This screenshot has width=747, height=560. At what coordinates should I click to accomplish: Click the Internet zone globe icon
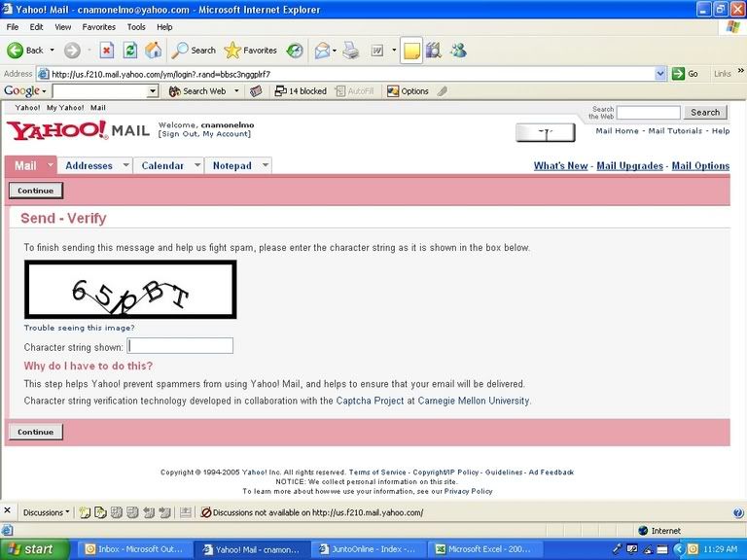643,531
